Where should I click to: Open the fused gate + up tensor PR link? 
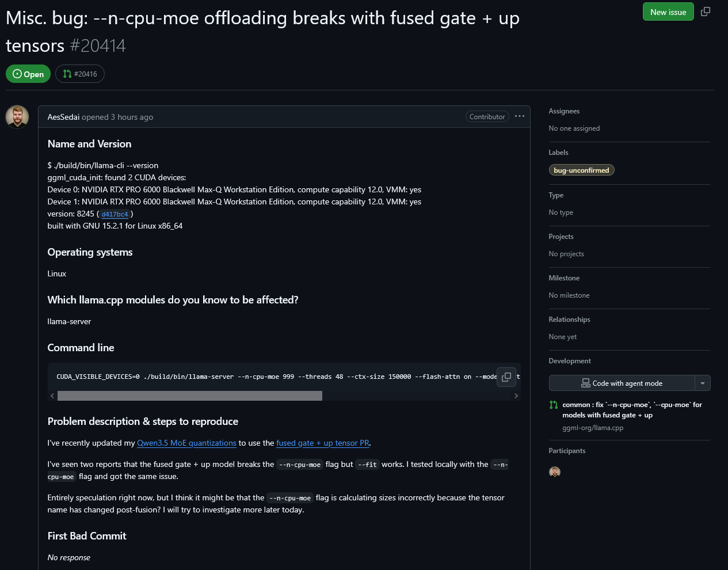323,443
